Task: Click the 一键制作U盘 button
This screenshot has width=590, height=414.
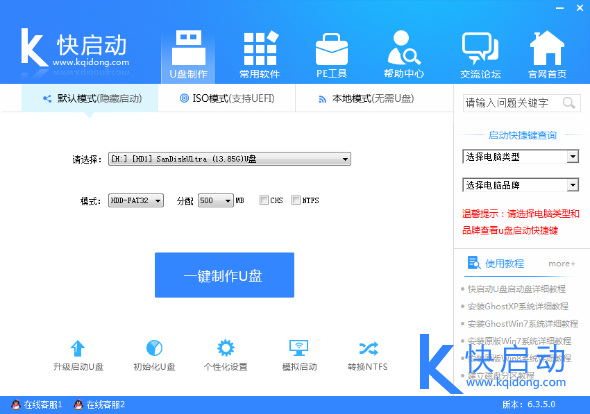Action: pos(224,275)
